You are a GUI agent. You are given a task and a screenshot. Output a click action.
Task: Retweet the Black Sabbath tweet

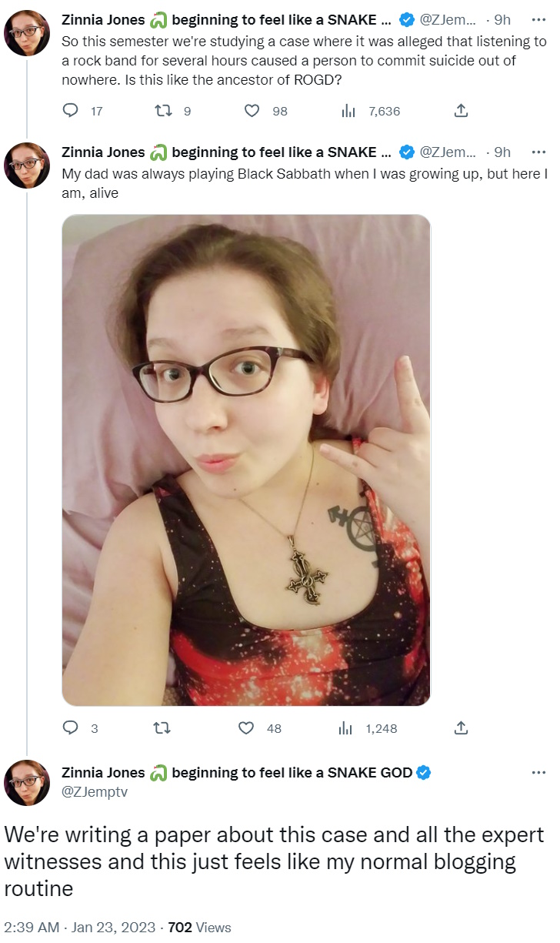162,727
